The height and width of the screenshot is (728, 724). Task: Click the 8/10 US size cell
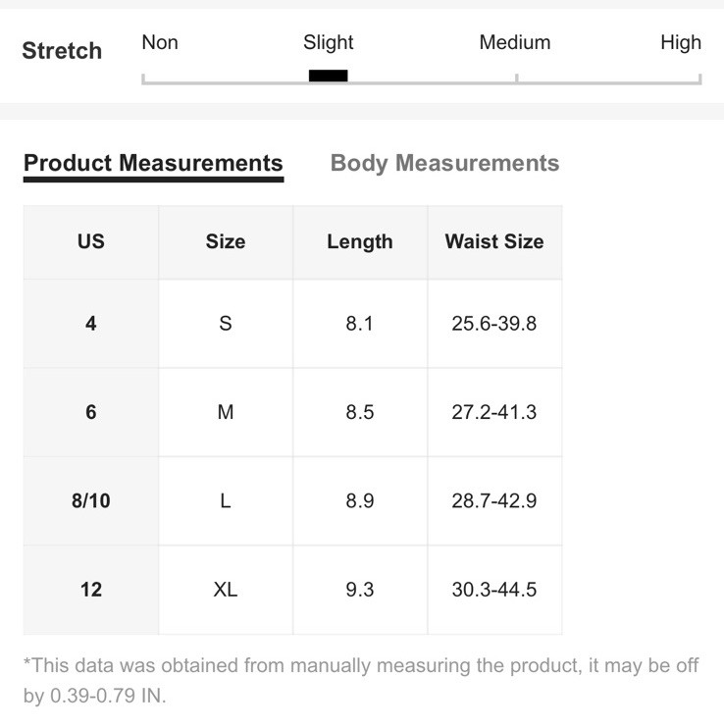(x=91, y=501)
